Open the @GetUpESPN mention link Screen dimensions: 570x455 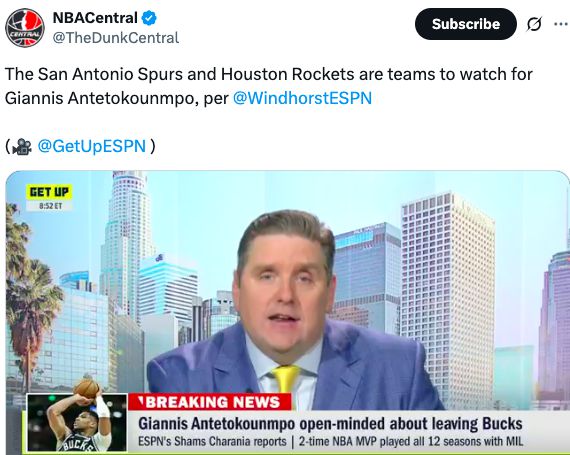[92, 146]
